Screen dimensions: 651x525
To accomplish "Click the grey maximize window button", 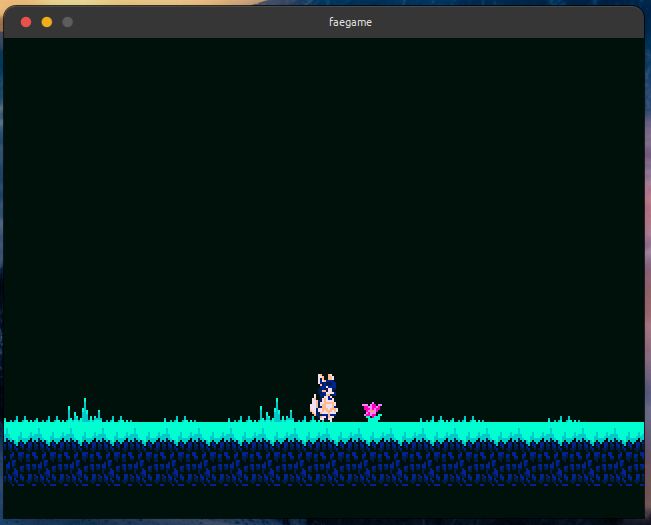I will click(68, 22).
